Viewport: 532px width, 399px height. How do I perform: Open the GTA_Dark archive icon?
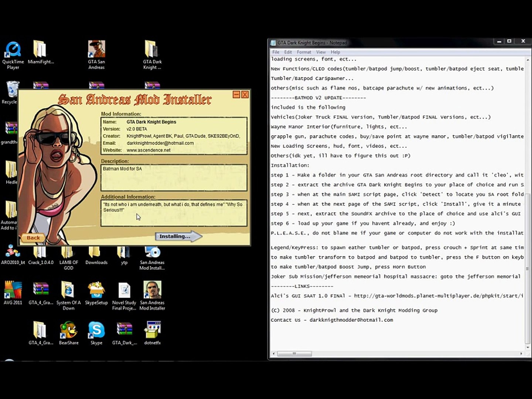[125, 333]
